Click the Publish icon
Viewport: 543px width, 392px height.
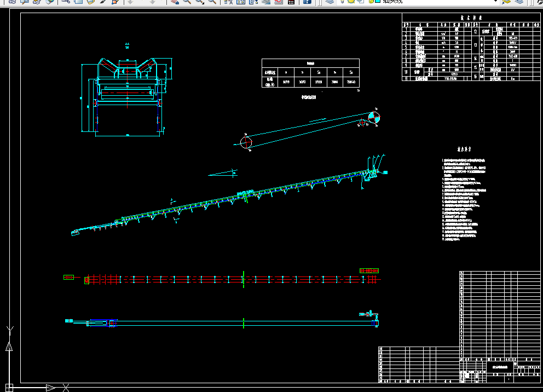pos(37,1)
